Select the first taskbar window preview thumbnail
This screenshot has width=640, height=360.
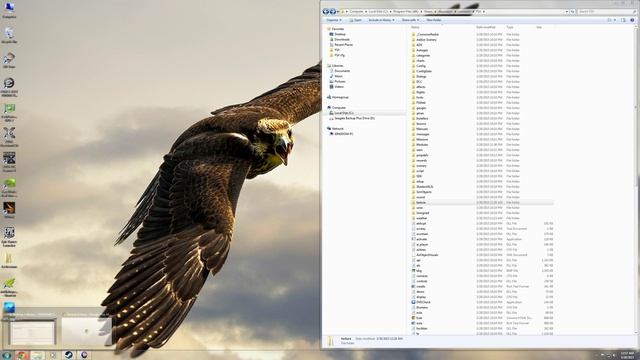point(32,331)
